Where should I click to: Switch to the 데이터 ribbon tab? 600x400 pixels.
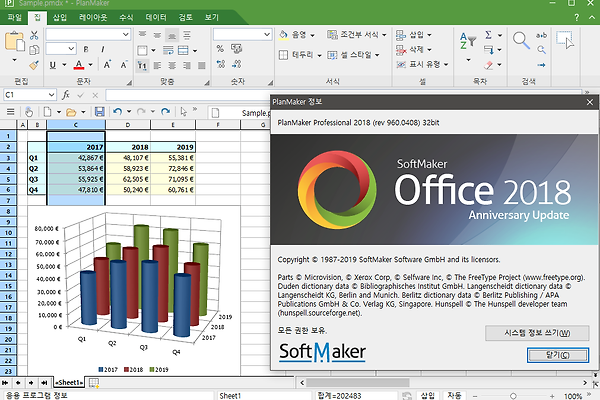[x=156, y=17]
